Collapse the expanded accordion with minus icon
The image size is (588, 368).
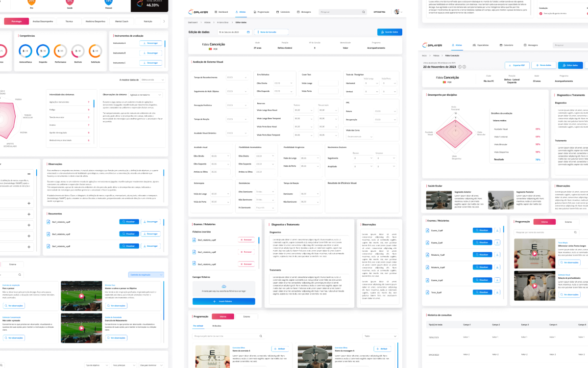(x=29, y=174)
